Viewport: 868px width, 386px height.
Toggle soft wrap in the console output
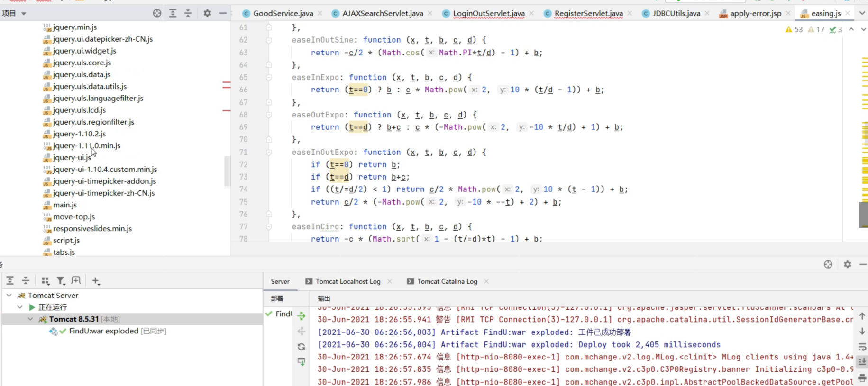click(862, 347)
